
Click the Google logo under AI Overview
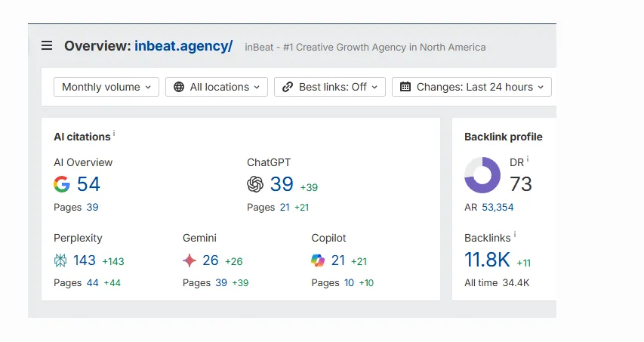point(62,184)
